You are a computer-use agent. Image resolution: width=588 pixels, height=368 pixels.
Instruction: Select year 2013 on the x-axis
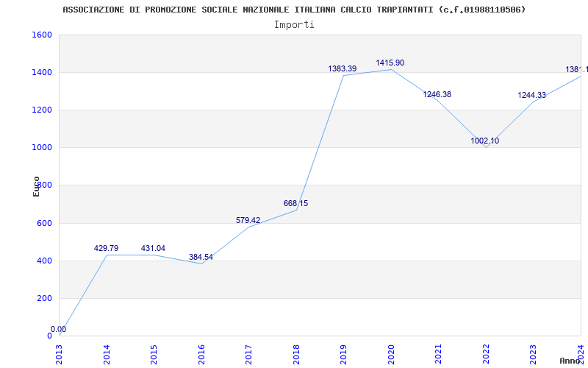pos(59,353)
